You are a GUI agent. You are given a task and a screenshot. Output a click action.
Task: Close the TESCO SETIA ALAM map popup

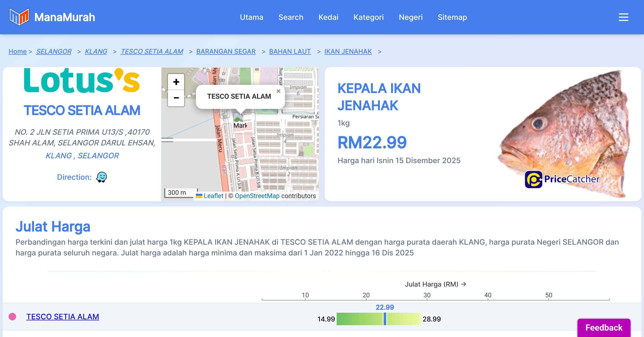pos(278,91)
